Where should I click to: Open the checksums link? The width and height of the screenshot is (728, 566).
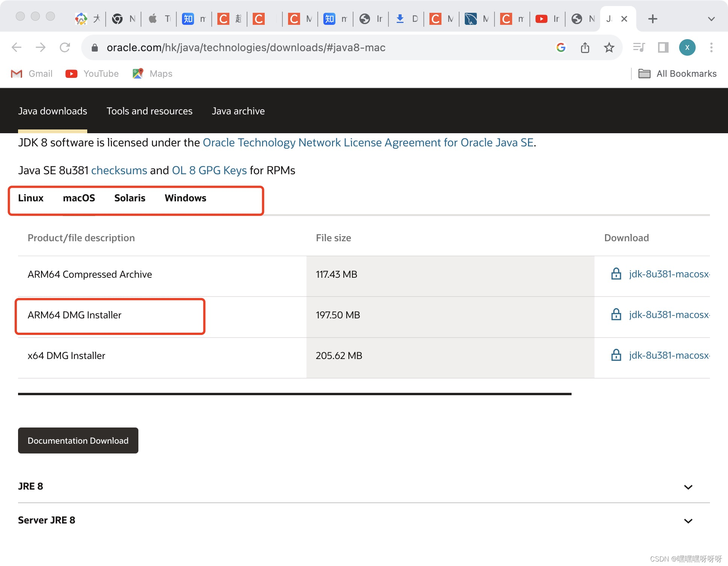pyautogui.click(x=119, y=170)
